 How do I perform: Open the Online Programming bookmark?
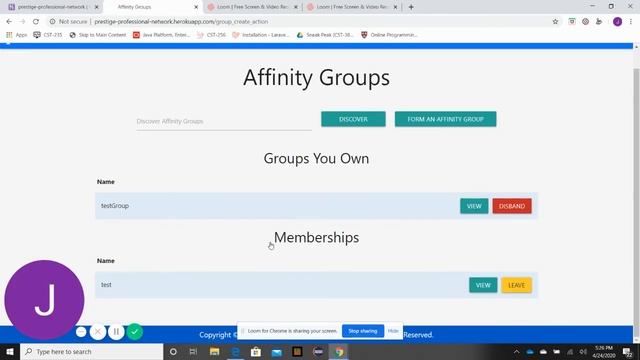389,35
